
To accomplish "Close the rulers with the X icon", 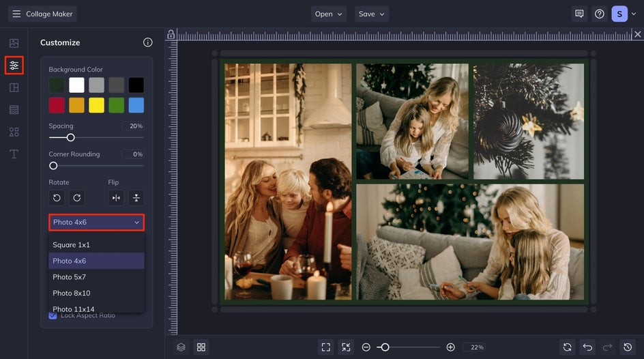I will tap(637, 35).
